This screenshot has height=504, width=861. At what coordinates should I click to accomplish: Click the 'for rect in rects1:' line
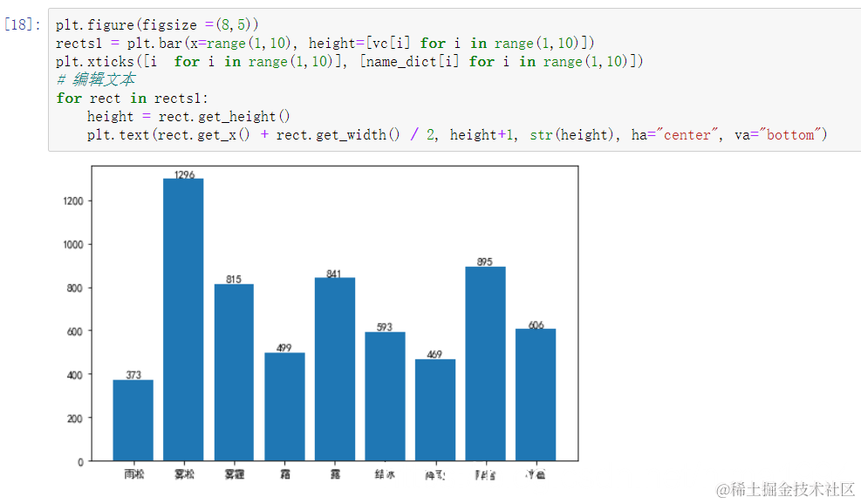click(x=132, y=99)
